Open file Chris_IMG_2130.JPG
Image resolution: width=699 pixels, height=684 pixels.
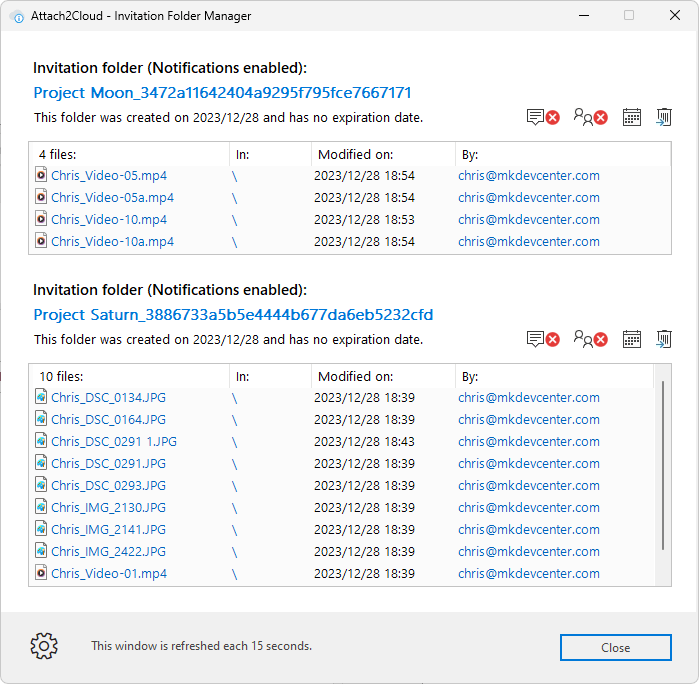(x=108, y=507)
